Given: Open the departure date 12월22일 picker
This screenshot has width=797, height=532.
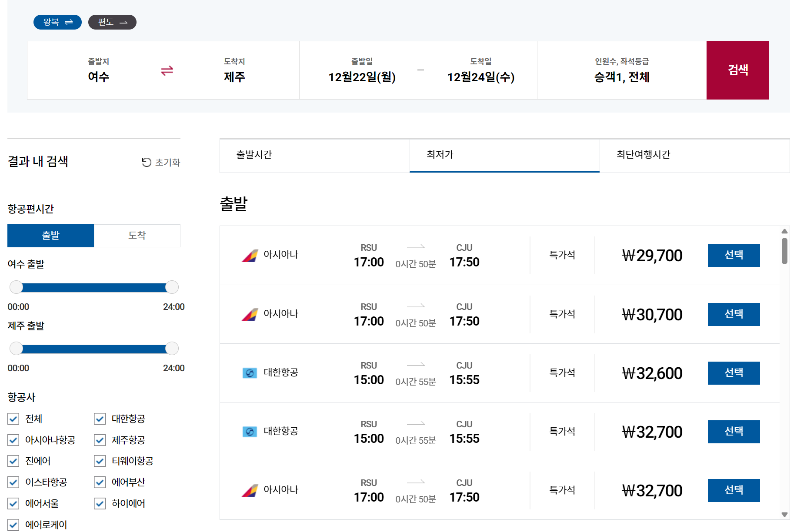Looking at the screenshot, I should (x=362, y=70).
